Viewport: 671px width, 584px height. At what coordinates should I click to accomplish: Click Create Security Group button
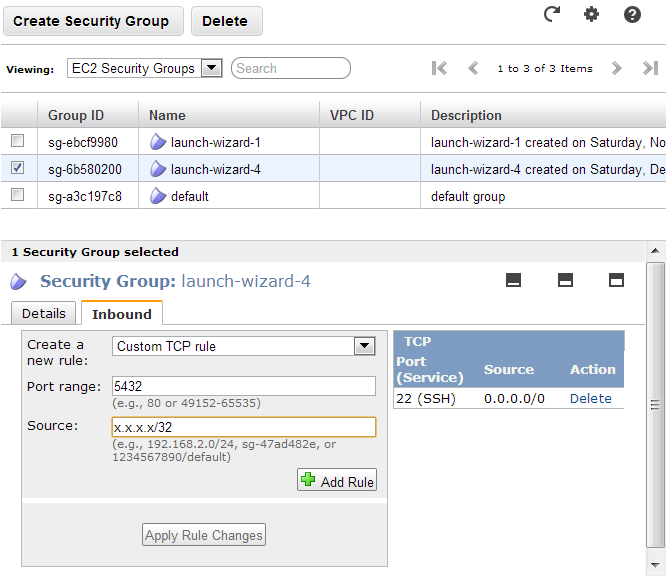point(93,21)
